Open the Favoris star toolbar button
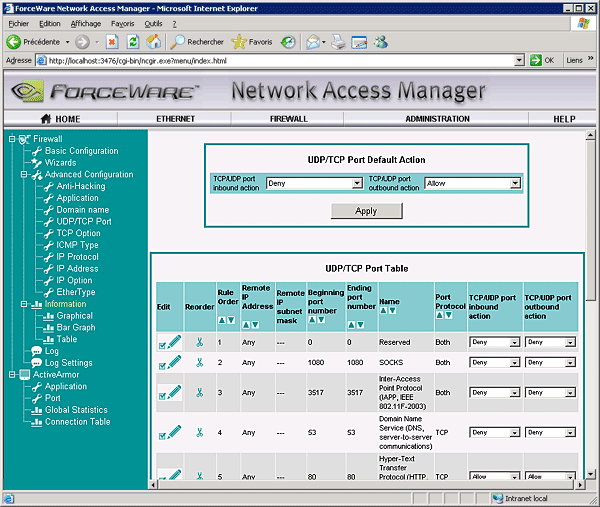Image resolution: width=600 pixels, height=507 pixels. tap(252, 42)
